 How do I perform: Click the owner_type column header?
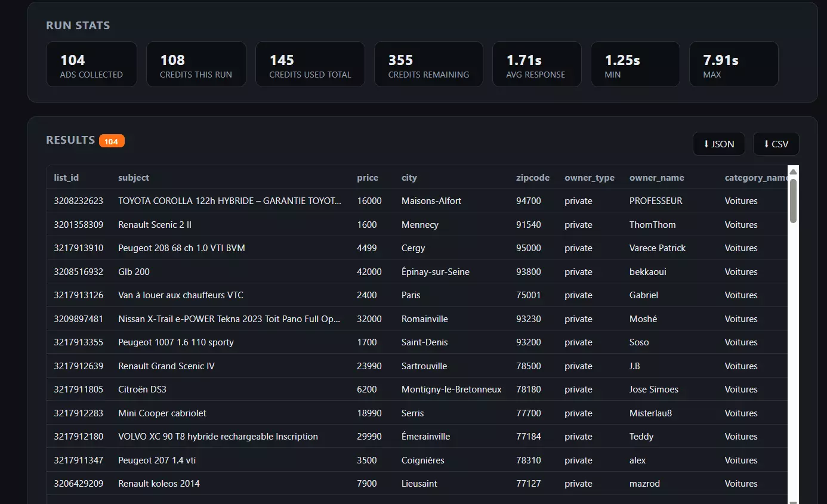click(590, 178)
